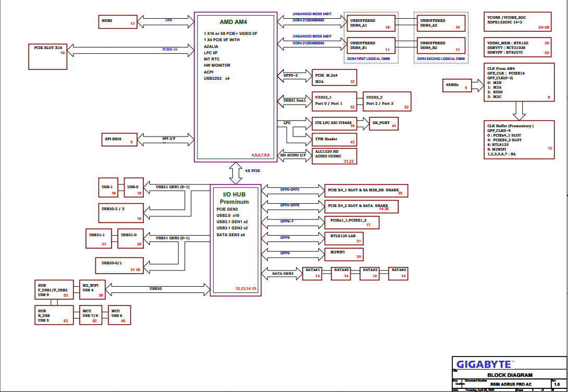This screenshot has height=392, width=568.
Task: Select the UNBUFFERED DDR4_B1 block
Action: tap(371, 46)
